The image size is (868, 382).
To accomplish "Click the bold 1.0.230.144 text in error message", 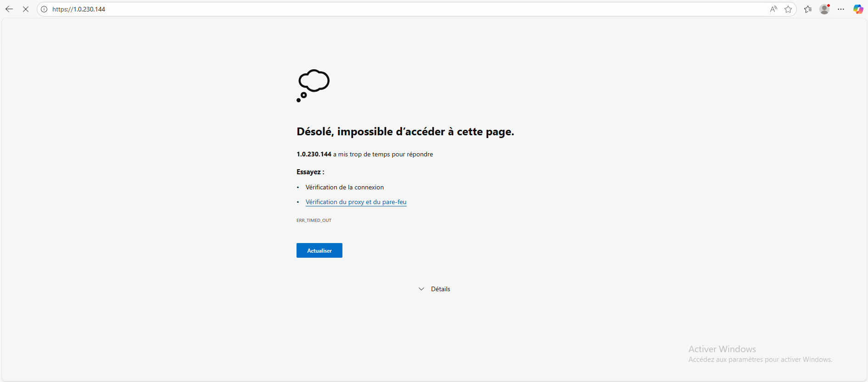I will coord(314,154).
